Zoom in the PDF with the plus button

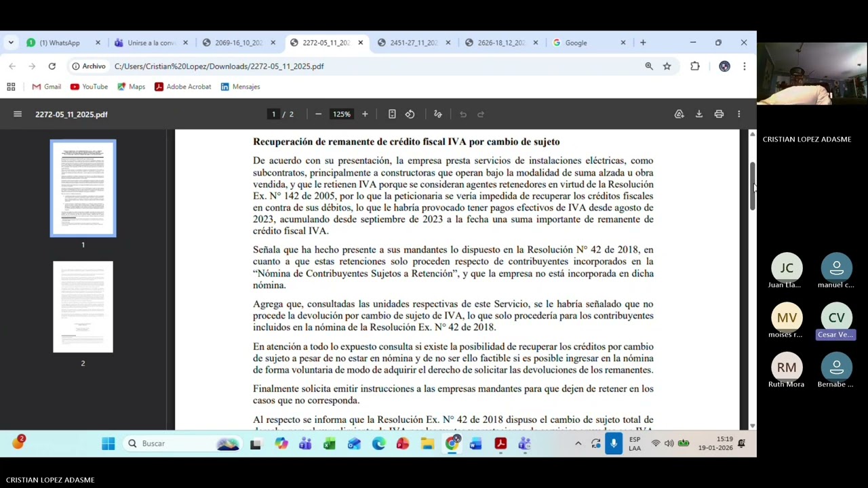pyautogui.click(x=365, y=114)
